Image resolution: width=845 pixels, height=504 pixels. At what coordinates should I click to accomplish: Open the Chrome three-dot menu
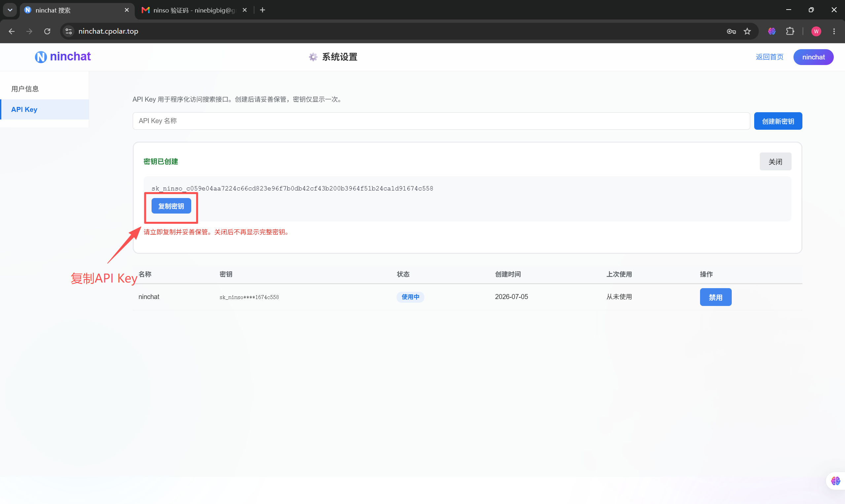pyautogui.click(x=834, y=31)
